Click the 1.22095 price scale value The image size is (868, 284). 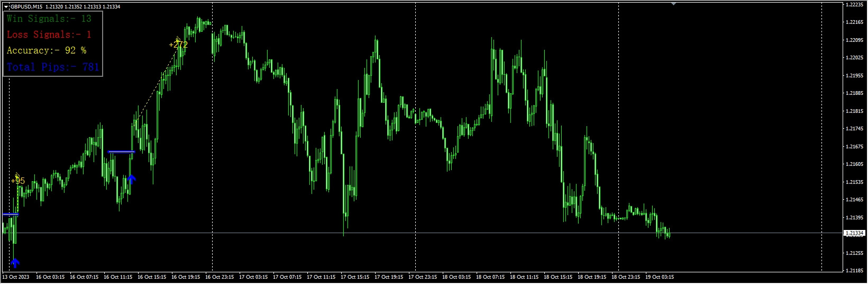854,40
